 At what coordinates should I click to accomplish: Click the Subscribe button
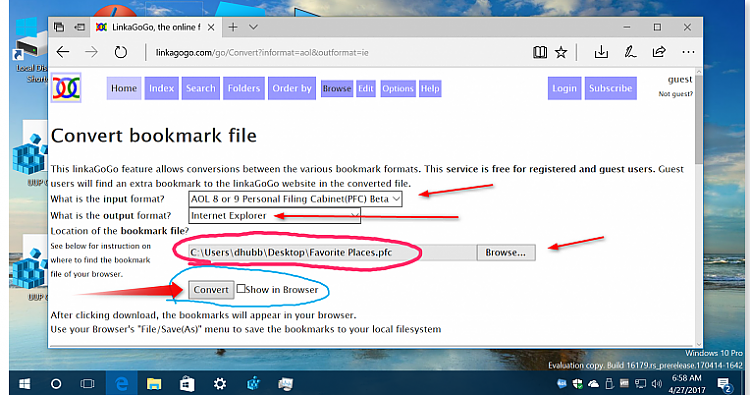click(611, 88)
